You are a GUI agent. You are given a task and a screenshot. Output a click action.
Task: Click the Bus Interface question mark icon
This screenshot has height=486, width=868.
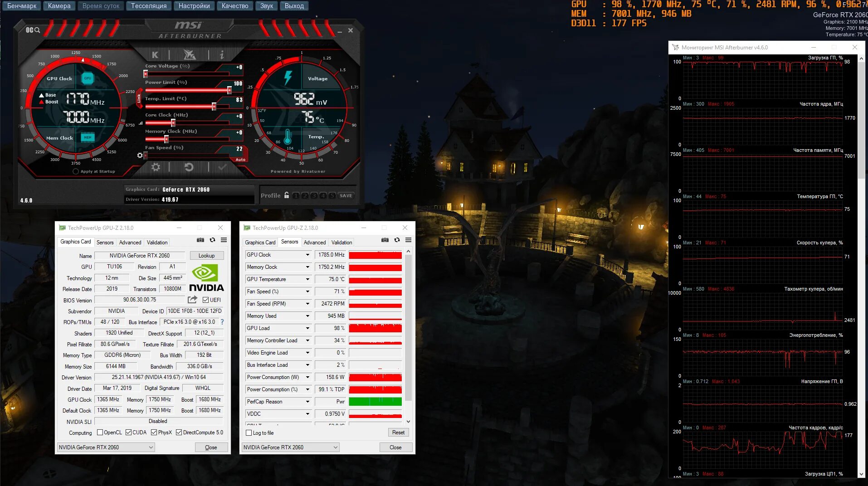(x=222, y=322)
